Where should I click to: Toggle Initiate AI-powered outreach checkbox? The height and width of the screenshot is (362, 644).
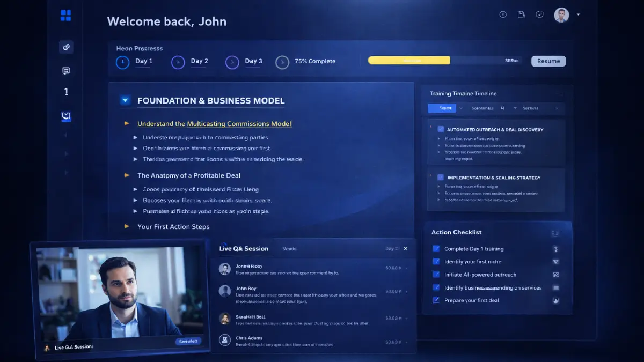click(436, 275)
